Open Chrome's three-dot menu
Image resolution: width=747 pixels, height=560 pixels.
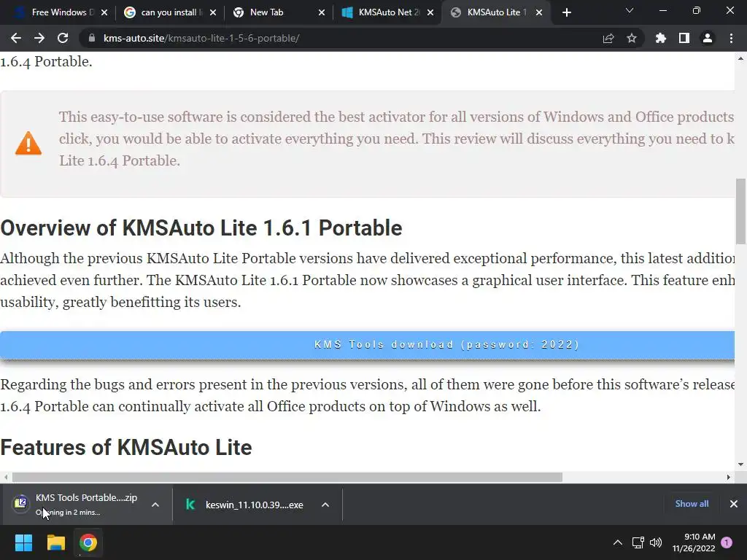pyautogui.click(x=731, y=38)
